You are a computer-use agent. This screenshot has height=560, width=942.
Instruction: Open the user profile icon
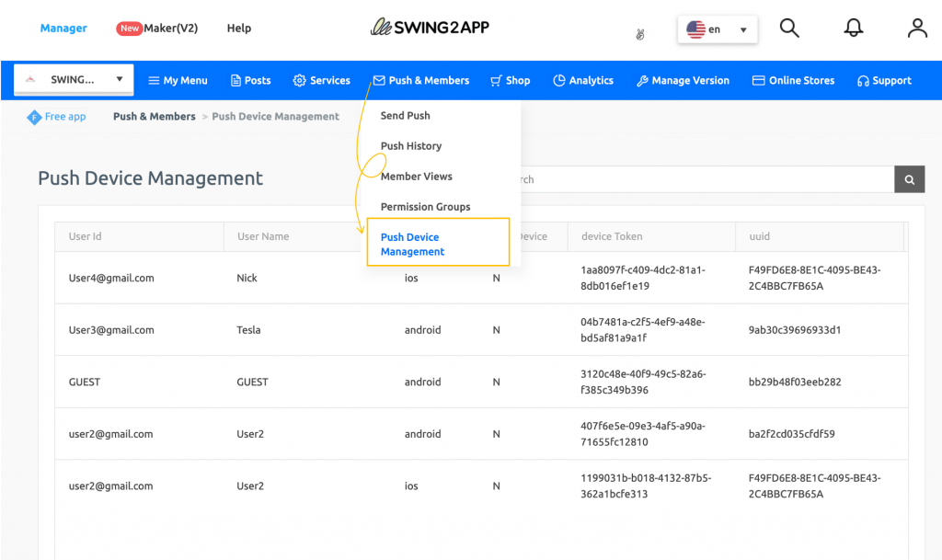[917, 28]
